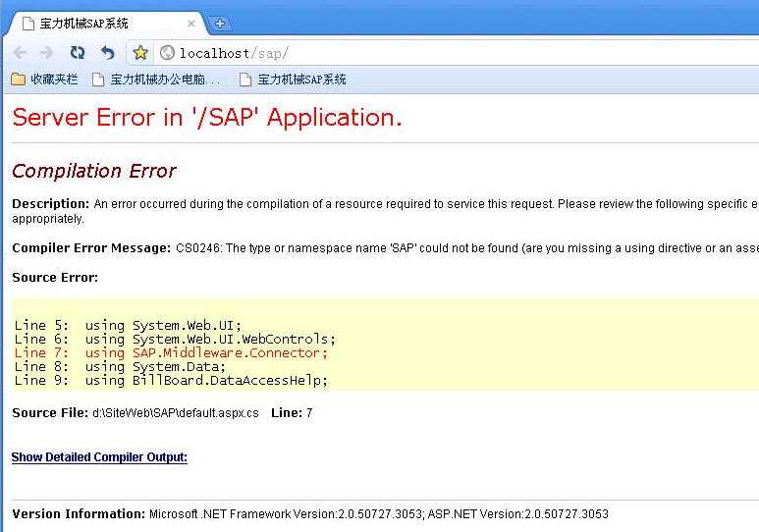Click the browser Back arrow
The height and width of the screenshot is (532, 759).
[20, 52]
